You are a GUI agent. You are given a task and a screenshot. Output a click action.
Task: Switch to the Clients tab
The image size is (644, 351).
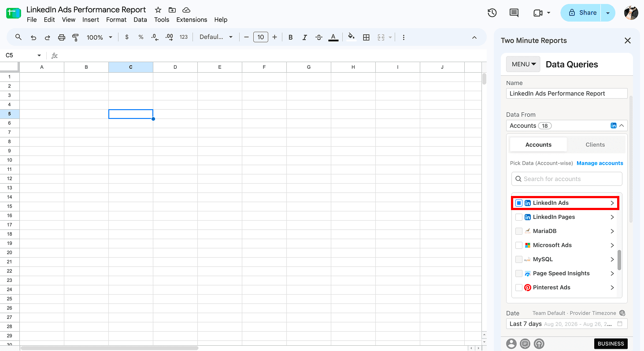tap(595, 144)
